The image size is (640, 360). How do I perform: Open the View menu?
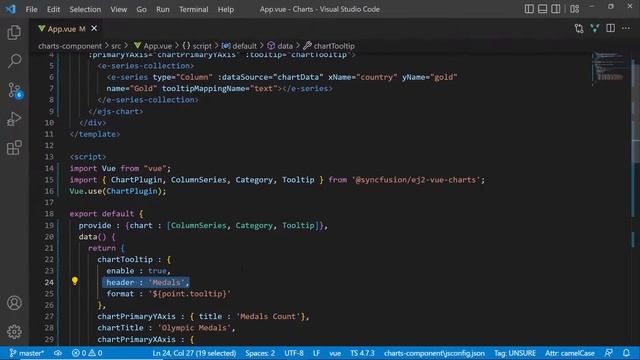(118, 9)
